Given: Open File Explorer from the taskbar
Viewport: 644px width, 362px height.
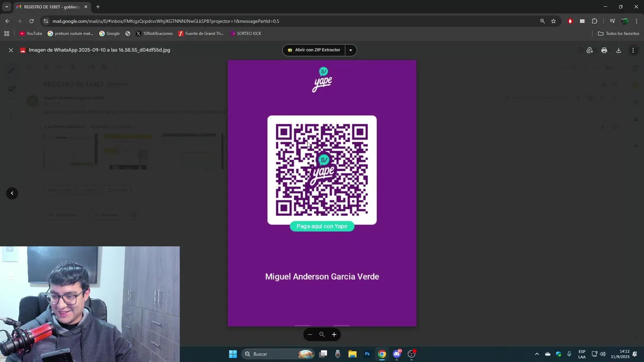Looking at the screenshot, I should [x=352, y=354].
